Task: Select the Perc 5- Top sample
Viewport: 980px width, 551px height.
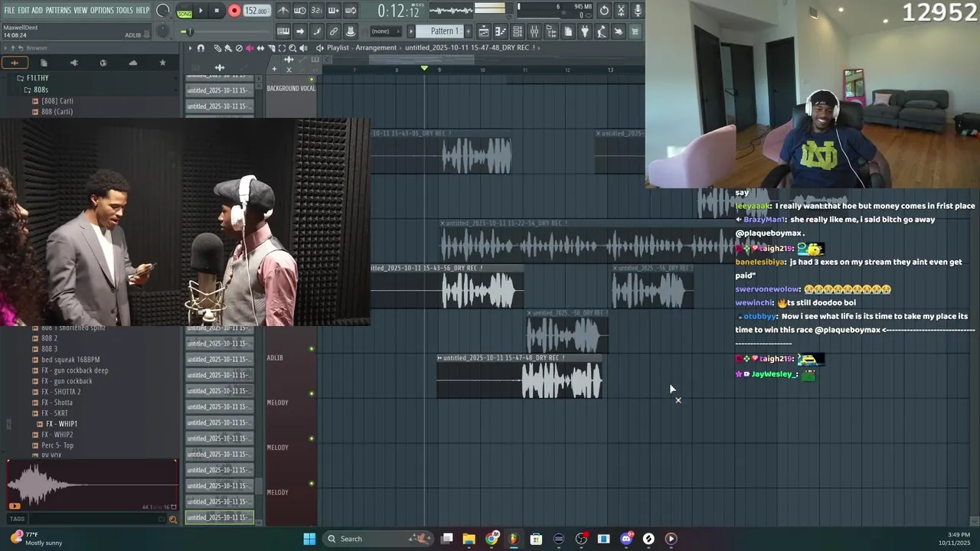Action: pyautogui.click(x=57, y=445)
